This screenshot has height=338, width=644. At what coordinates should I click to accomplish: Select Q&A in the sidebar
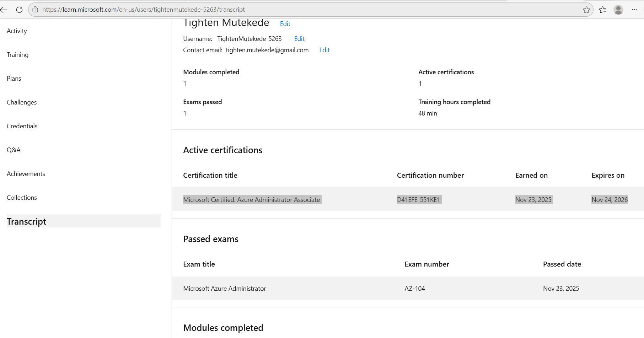14,150
